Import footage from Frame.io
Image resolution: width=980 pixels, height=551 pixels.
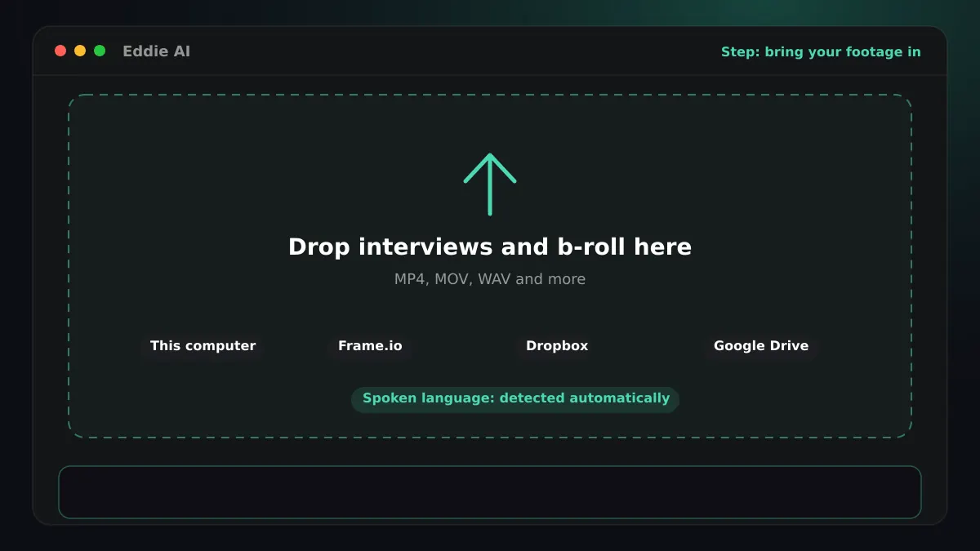[x=370, y=346]
